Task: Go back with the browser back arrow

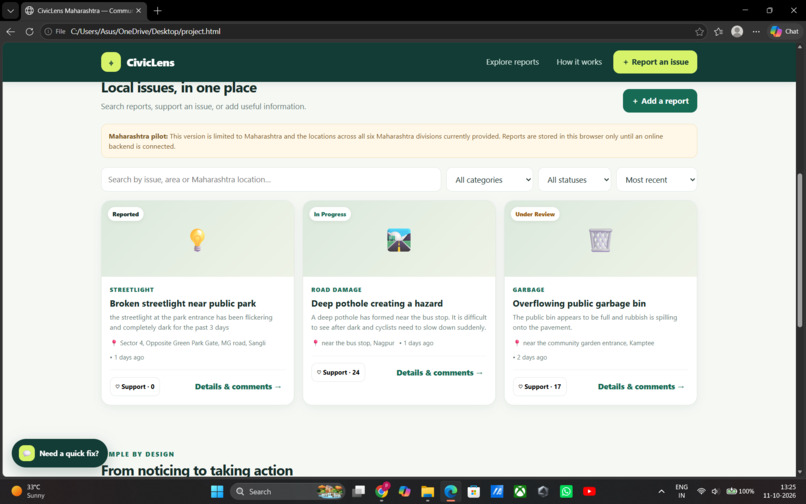Action: pyautogui.click(x=10, y=31)
